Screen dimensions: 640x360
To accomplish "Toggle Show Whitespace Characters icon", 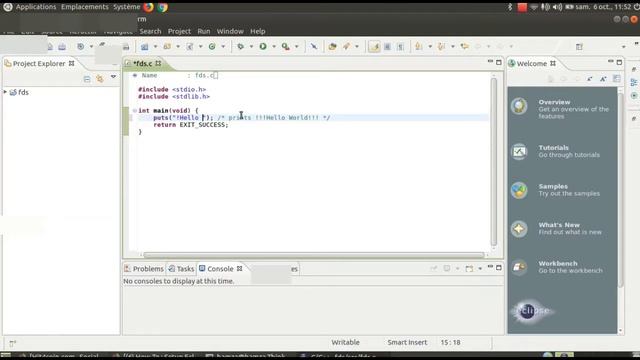I will coord(401,47).
